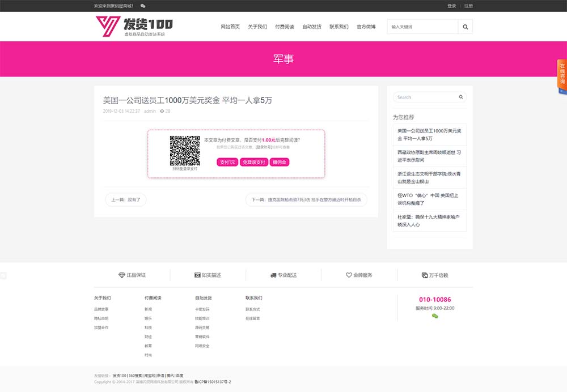The width and height of the screenshot is (567, 392).
Task: Click the header search magnifier button
Action: (x=466, y=27)
